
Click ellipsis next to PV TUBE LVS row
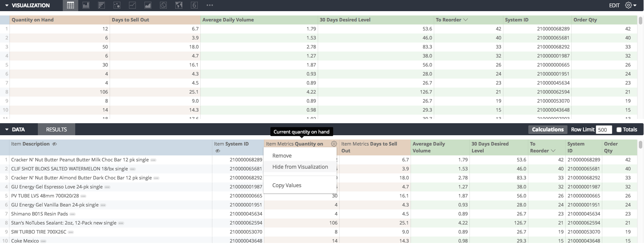click(83, 196)
